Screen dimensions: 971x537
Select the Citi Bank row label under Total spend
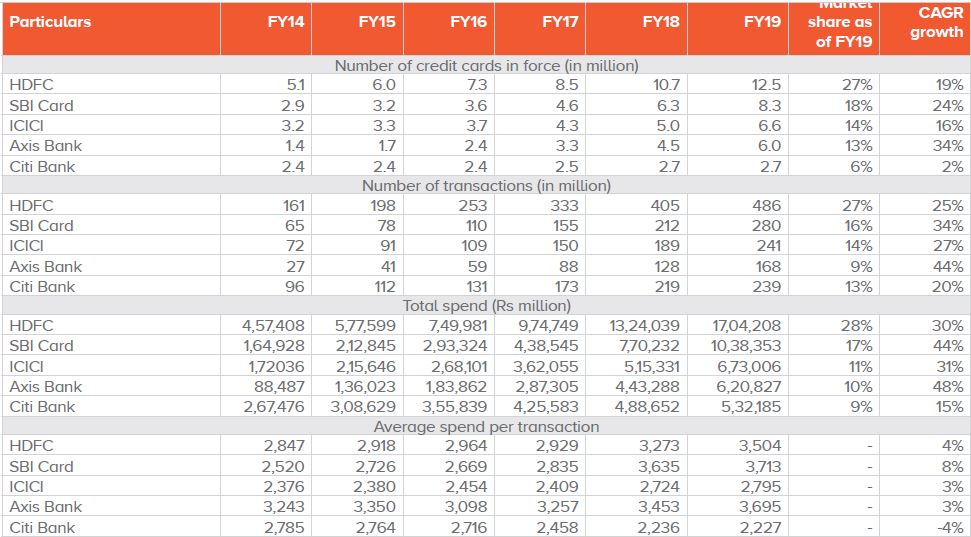[x=42, y=406]
